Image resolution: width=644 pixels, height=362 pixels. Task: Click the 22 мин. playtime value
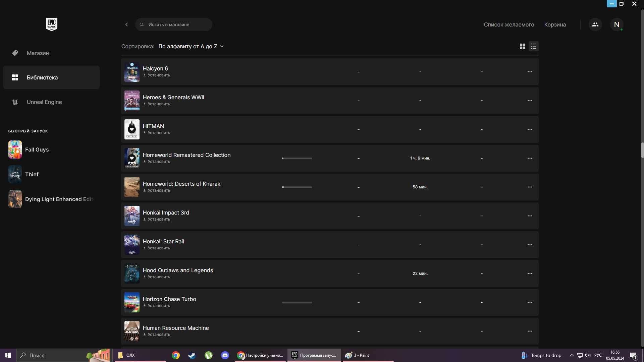(x=420, y=274)
